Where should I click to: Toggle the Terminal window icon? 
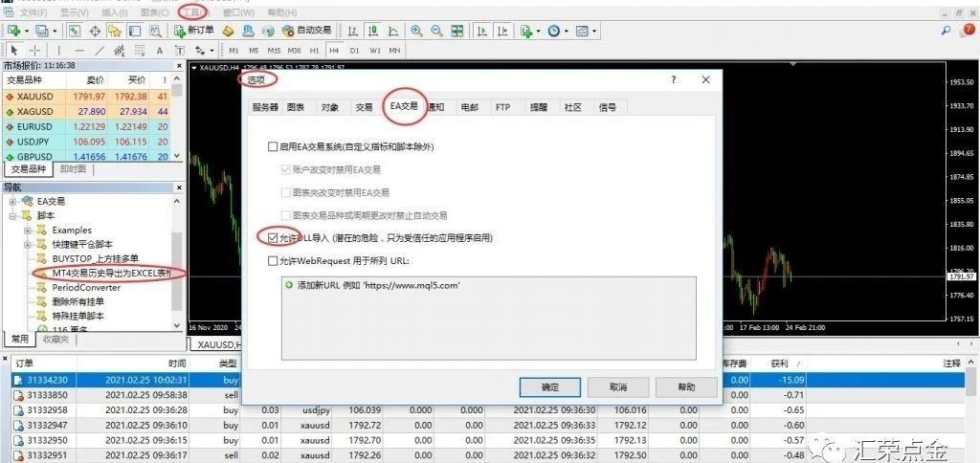[134, 31]
